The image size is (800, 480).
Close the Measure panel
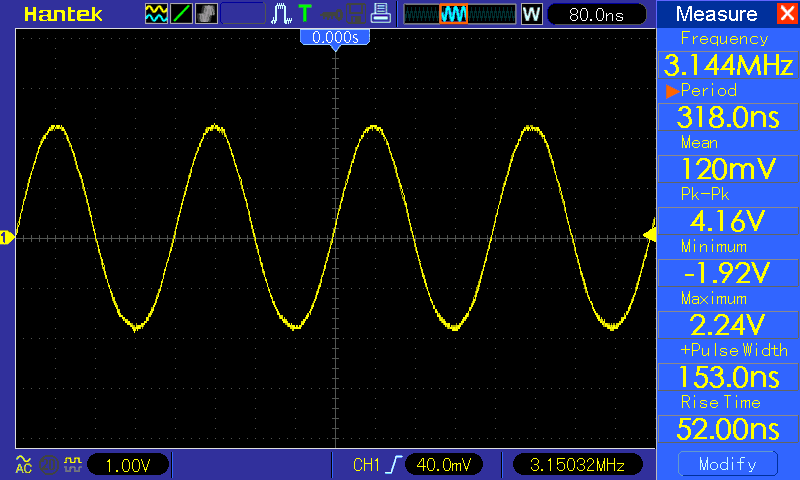pos(786,14)
